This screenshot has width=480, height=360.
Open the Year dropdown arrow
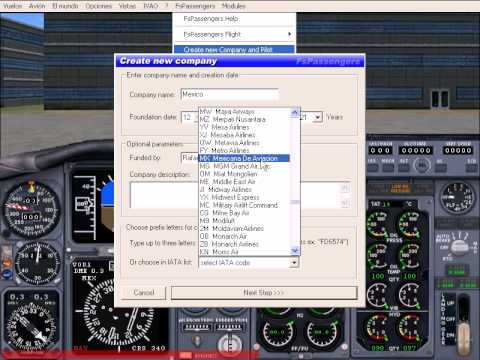(318, 117)
